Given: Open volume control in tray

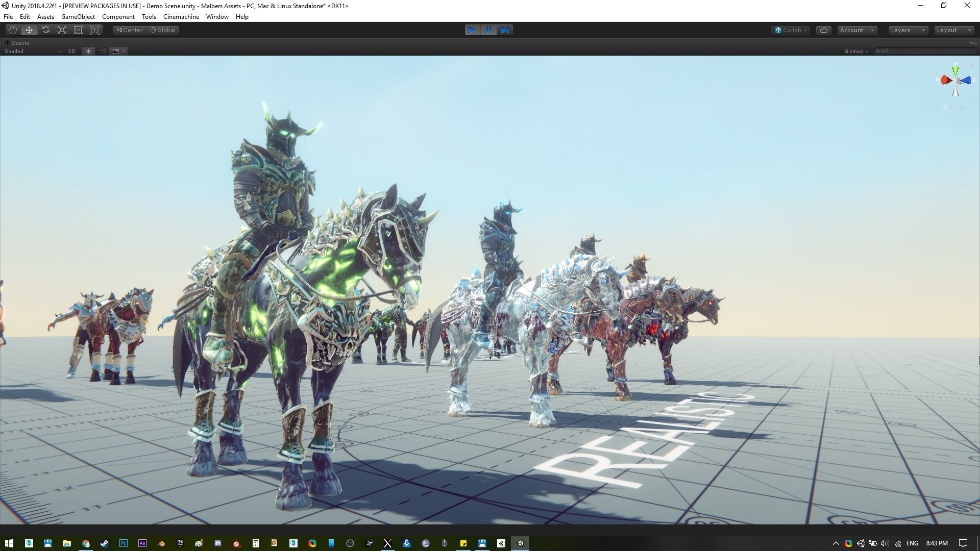Looking at the screenshot, I should point(885,543).
